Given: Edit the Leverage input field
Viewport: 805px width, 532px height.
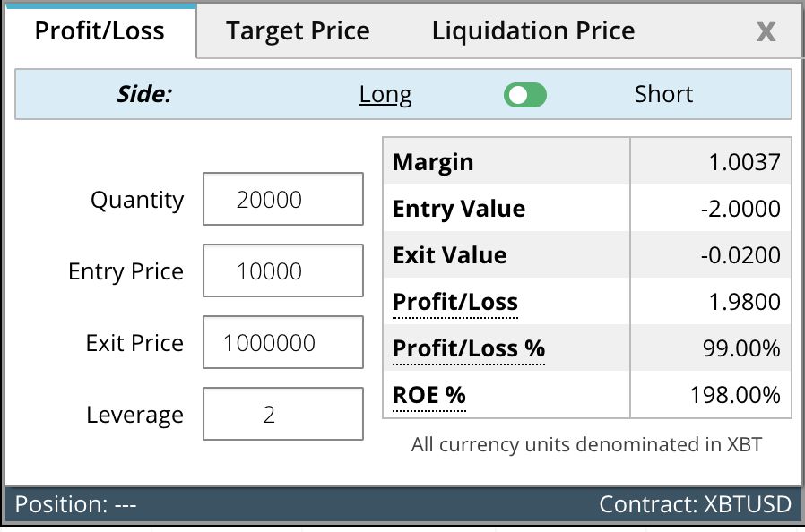Looking at the screenshot, I should click(283, 414).
